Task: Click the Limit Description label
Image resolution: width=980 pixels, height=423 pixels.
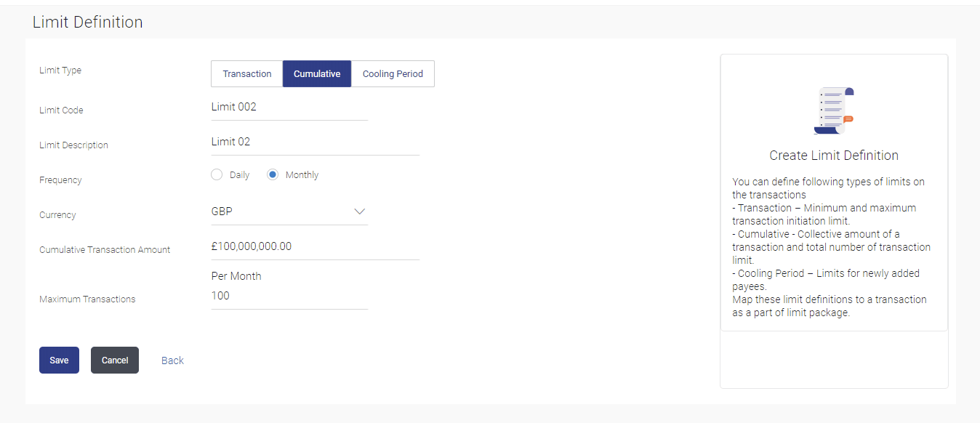Action: click(x=73, y=145)
